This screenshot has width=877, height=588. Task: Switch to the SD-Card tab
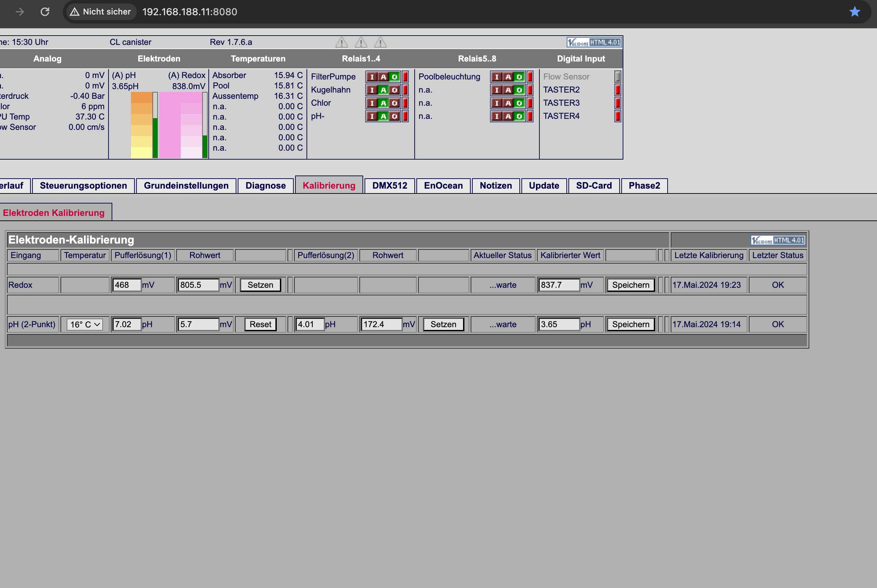[594, 186]
